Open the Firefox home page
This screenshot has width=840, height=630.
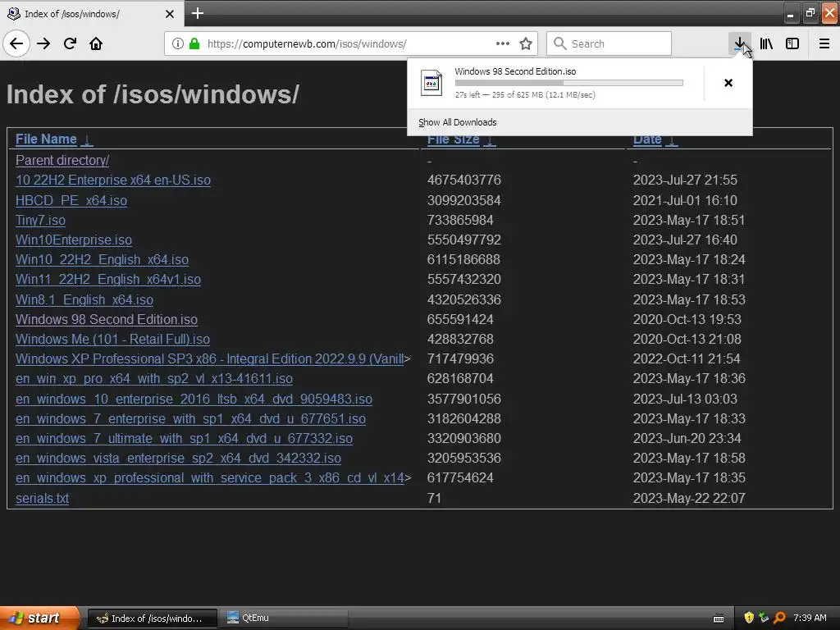[96, 43]
